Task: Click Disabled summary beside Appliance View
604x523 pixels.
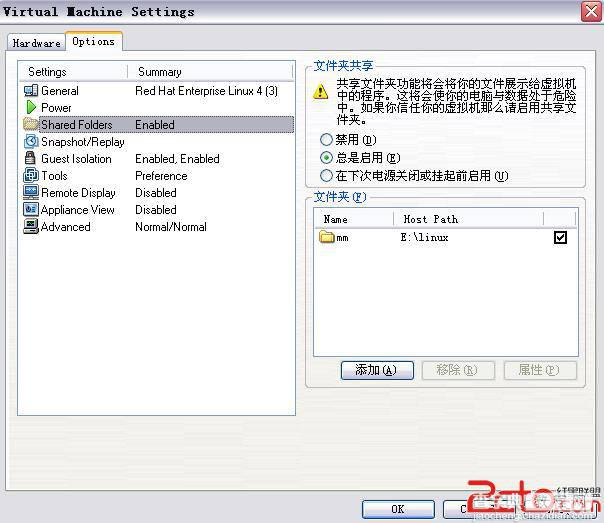Action: click(x=156, y=209)
